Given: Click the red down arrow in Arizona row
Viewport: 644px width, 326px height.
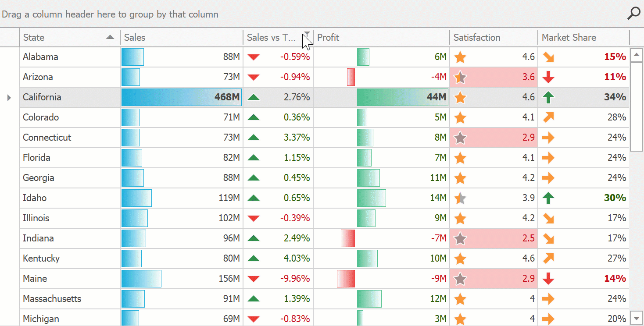Looking at the screenshot, I should click(x=548, y=77).
